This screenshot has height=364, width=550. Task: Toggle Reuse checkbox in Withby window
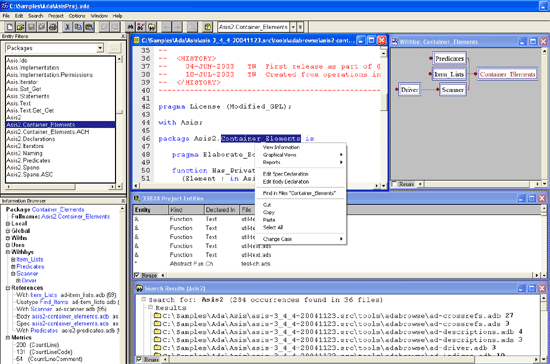point(395,184)
